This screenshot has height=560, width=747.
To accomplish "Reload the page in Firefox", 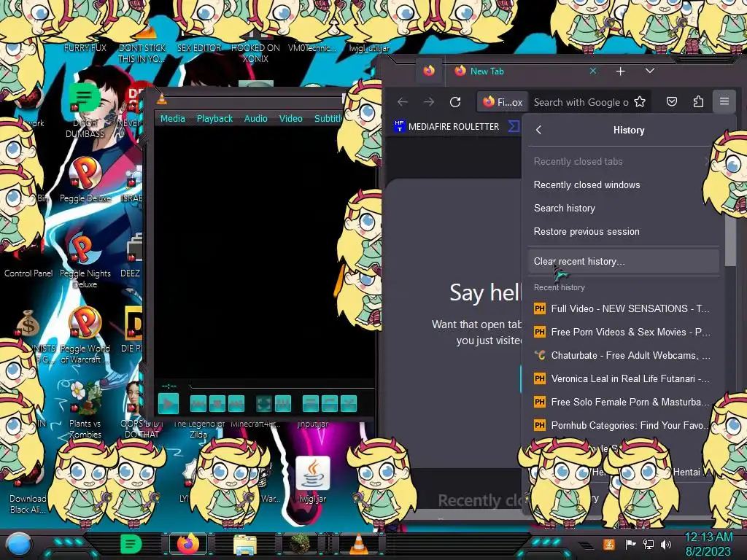I will (455, 102).
